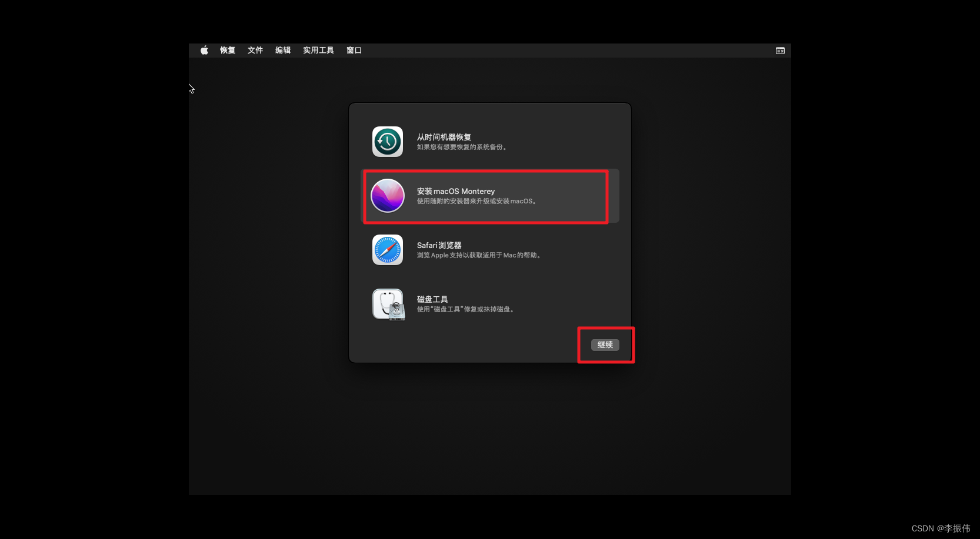
Task: Choose the Safari浏览器 option title
Action: pos(439,245)
